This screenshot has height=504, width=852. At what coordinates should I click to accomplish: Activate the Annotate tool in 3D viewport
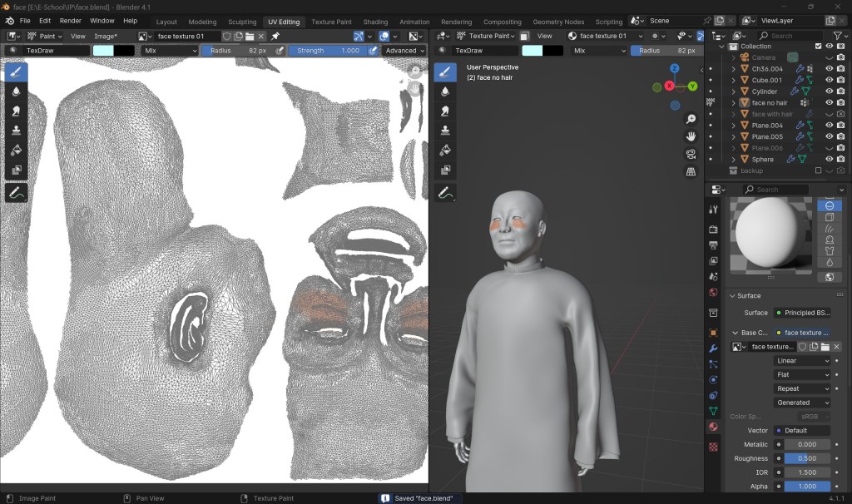[446, 193]
